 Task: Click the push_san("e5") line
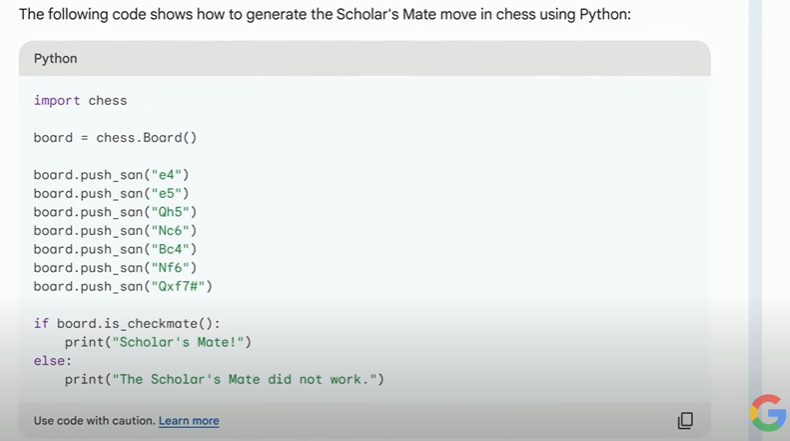[111, 193]
